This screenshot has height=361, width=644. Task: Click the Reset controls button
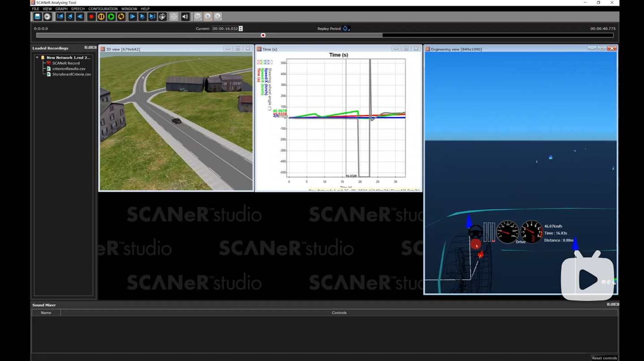[604, 358]
